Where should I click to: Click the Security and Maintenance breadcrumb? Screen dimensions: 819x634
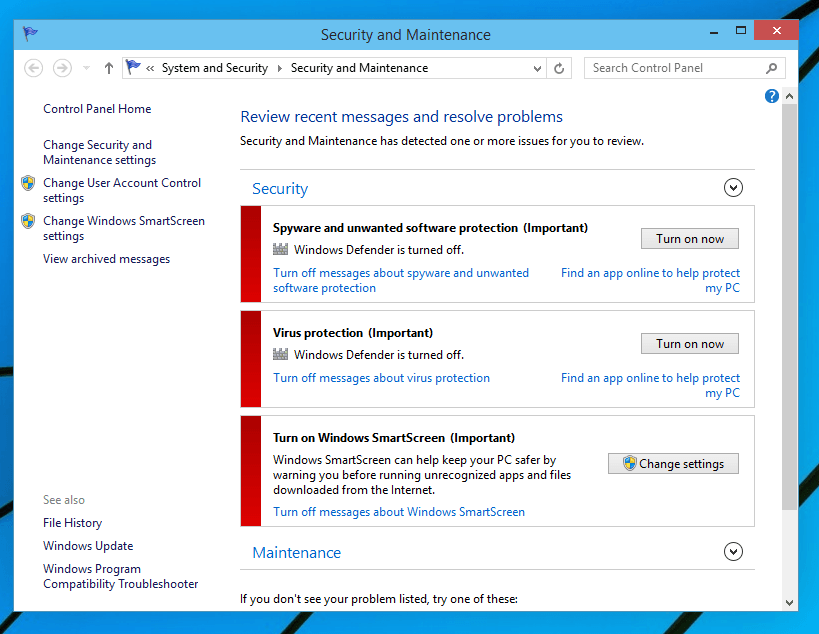(359, 68)
